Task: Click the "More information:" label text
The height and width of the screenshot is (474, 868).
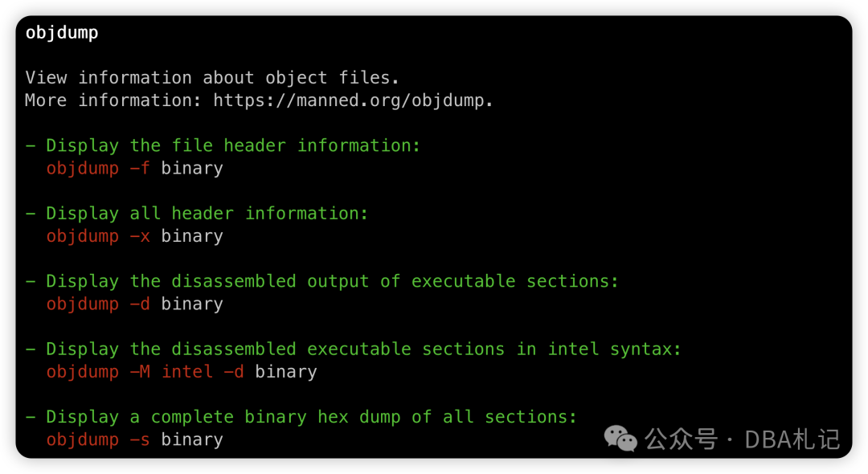Action: point(113,100)
